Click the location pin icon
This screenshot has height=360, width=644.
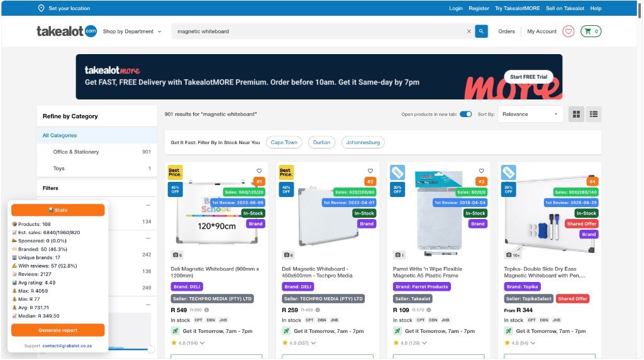pos(41,8)
